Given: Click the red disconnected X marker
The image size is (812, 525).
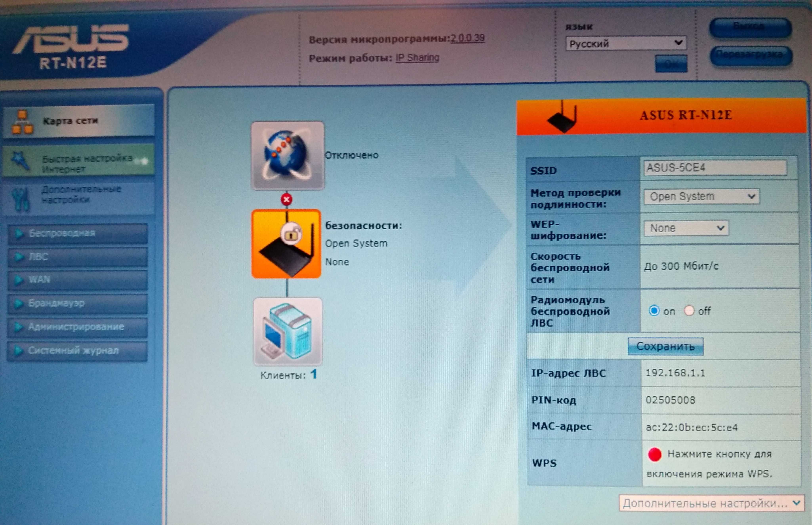Looking at the screenshot, I should pos(286,199).
